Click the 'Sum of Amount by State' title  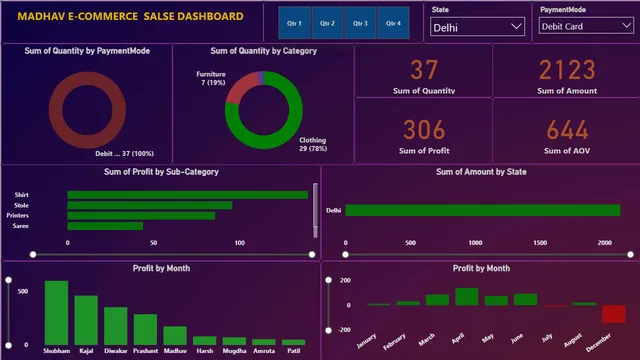point(481,172)
